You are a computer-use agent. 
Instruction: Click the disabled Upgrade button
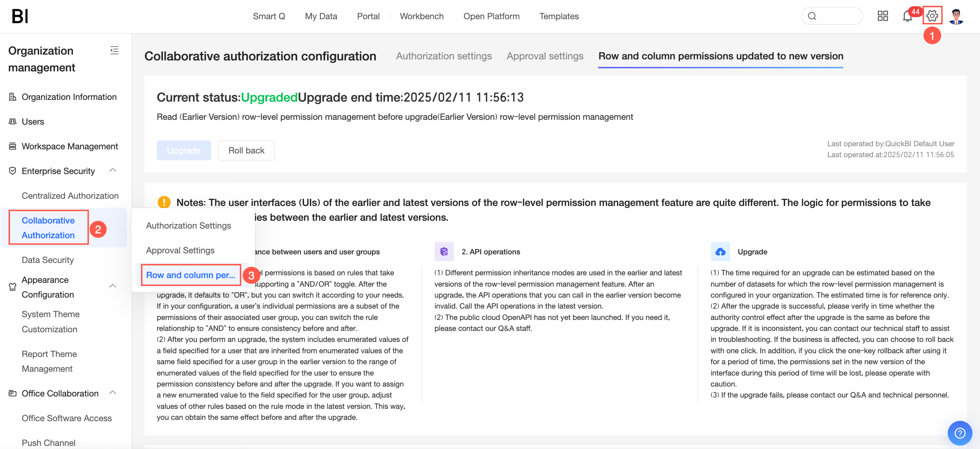(x=184, y=150)
